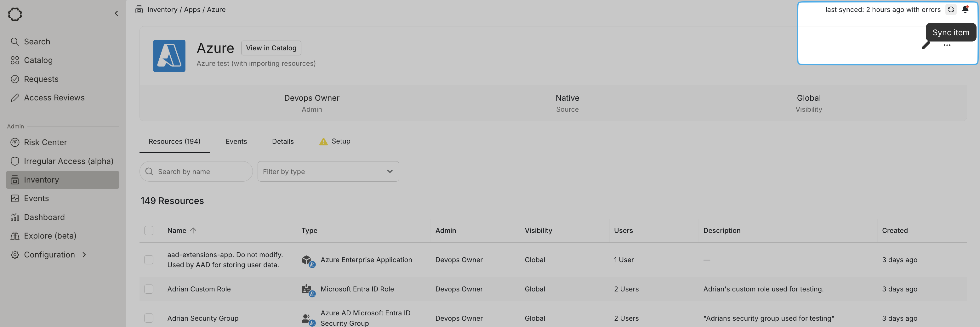Open Adrian Custom Role resource
The height and width of the screenshot is (327, 980).
click(199, 289)
